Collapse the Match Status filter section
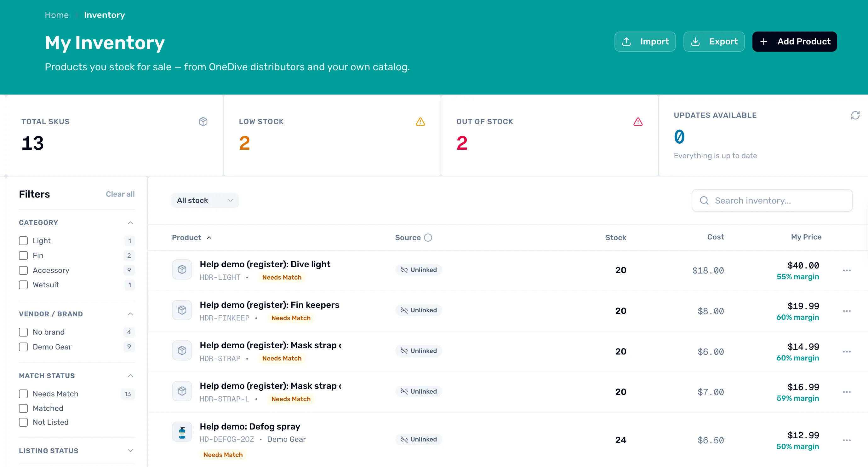 (130, 376)
